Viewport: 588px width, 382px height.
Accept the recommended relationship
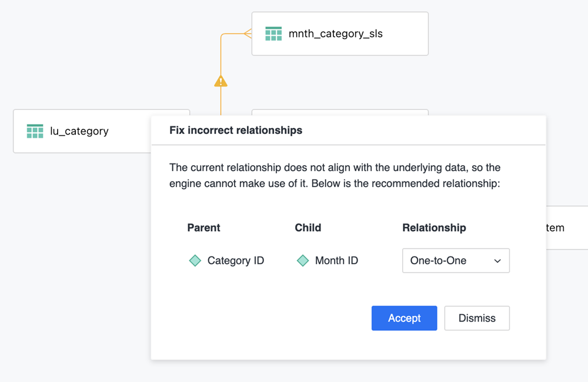tap(404, 318)
